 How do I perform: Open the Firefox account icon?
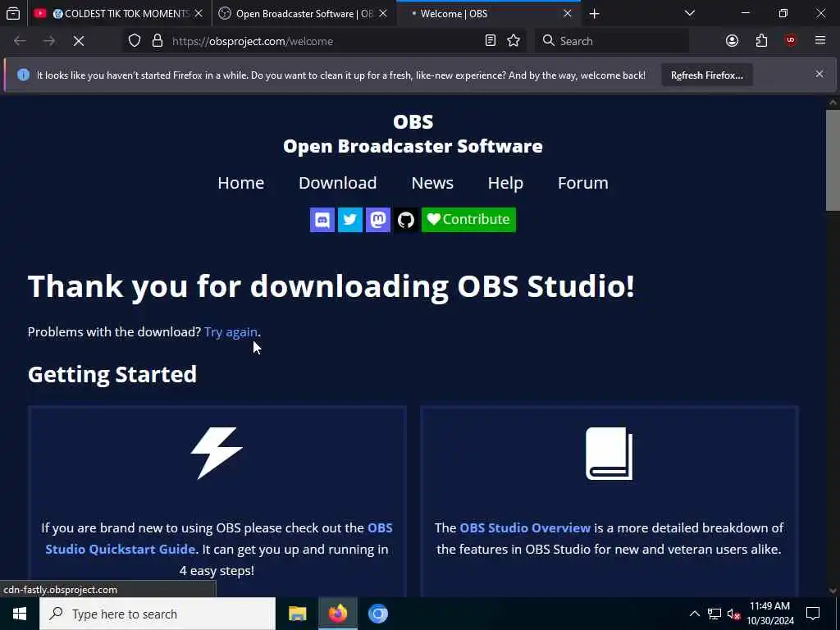(x=732, y=41)
